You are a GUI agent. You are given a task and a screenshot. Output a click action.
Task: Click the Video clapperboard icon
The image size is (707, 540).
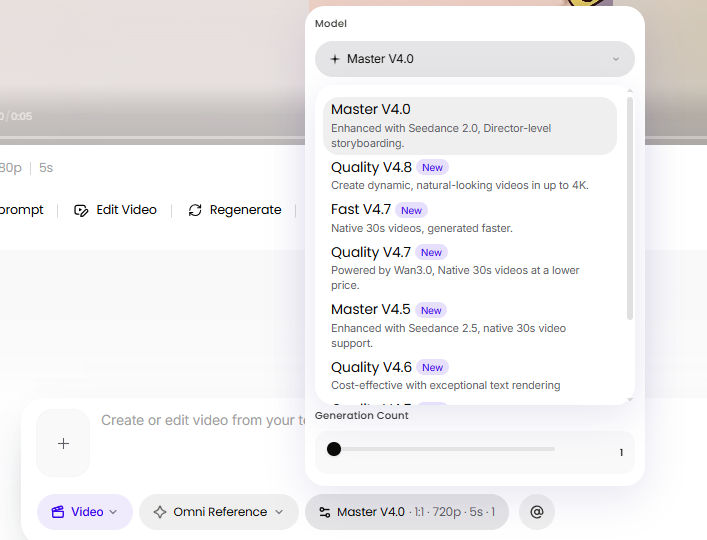pyautogui.click(x=58, y=512)
